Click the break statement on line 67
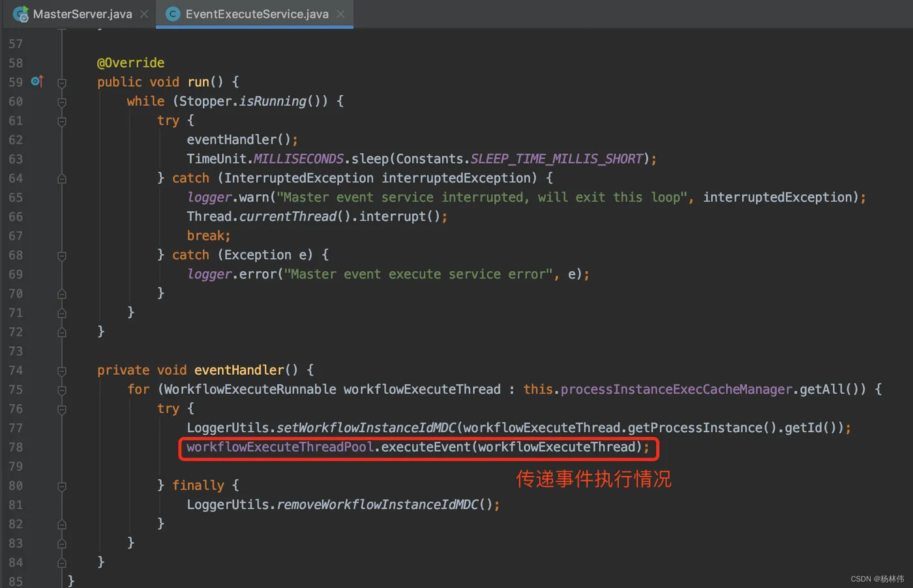 (206, 236)
